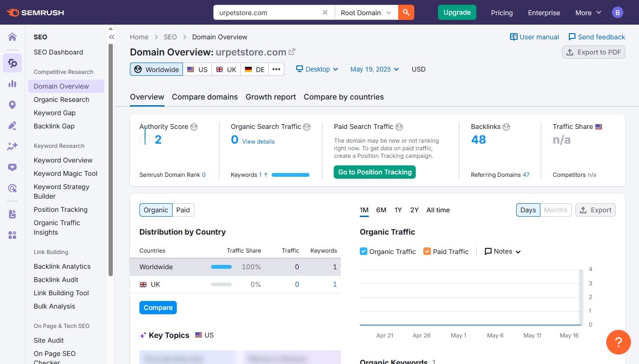This screenshot has width=639, height=364.
Task: Select Organic distribution toggle
Action: pyautogui.click(x=156, y=210)
